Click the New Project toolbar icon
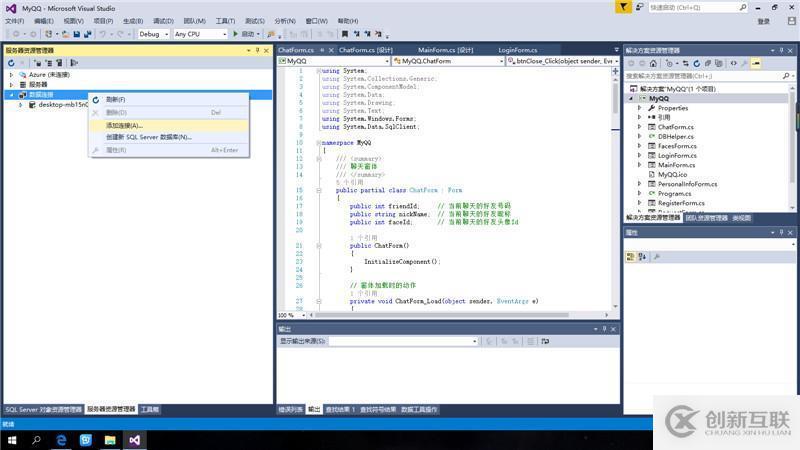The width and height of the screenshot is (800, 450). click(48, 34)
